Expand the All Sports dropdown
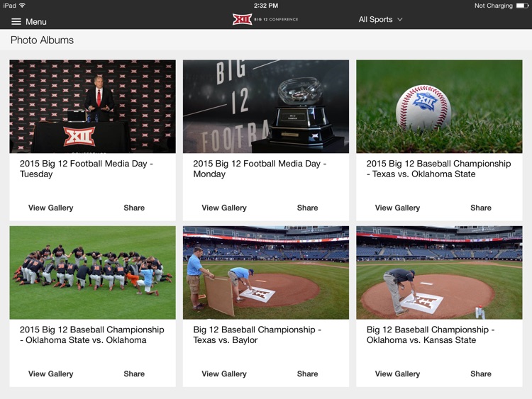The width and height of the screenshot is (532, 399). point(380,20)
